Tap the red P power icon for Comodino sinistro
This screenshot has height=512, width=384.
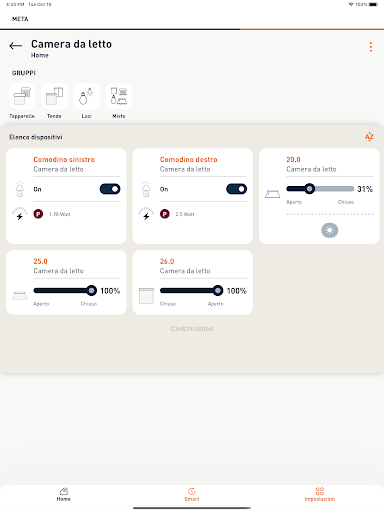point(38,214)
